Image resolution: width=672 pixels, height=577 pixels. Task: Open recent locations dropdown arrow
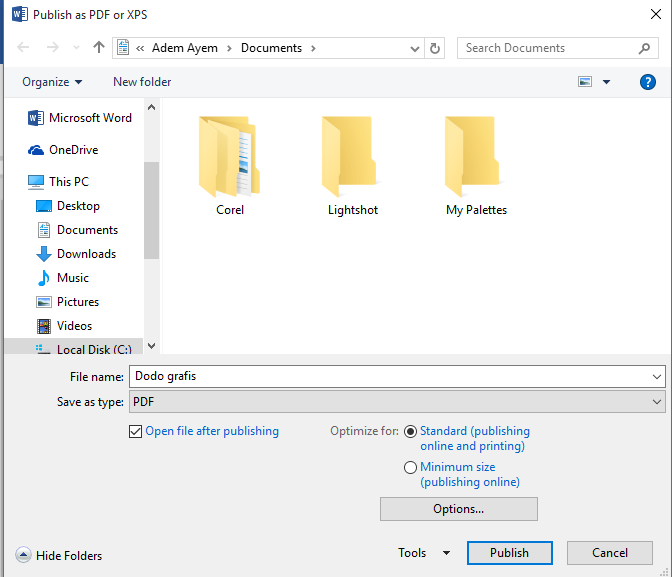coord(76,48)
